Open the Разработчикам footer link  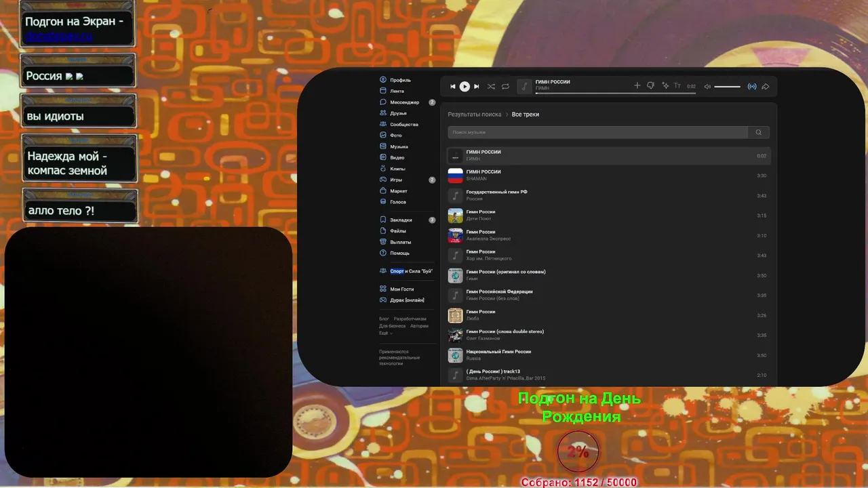(410, 319)
